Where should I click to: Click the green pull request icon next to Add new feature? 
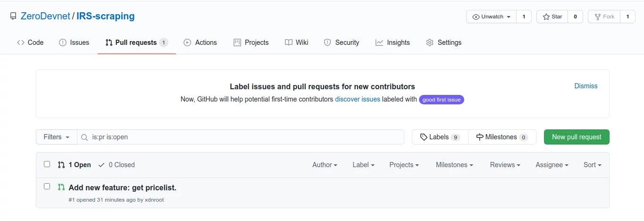(61, 187)
